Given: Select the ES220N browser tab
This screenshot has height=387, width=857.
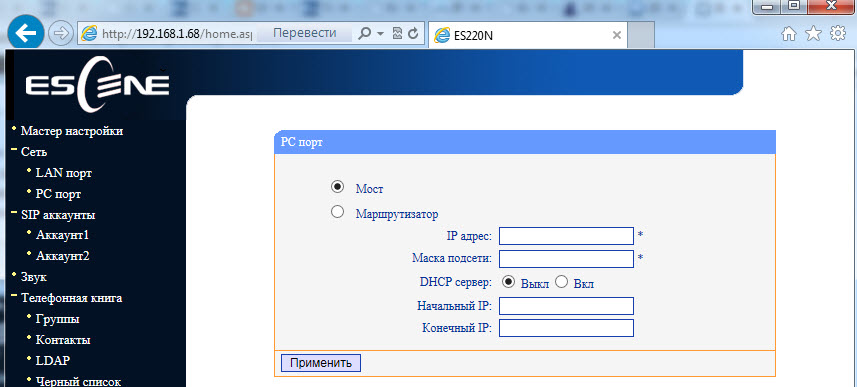Looking at the screenshot, I should [527, 35].
